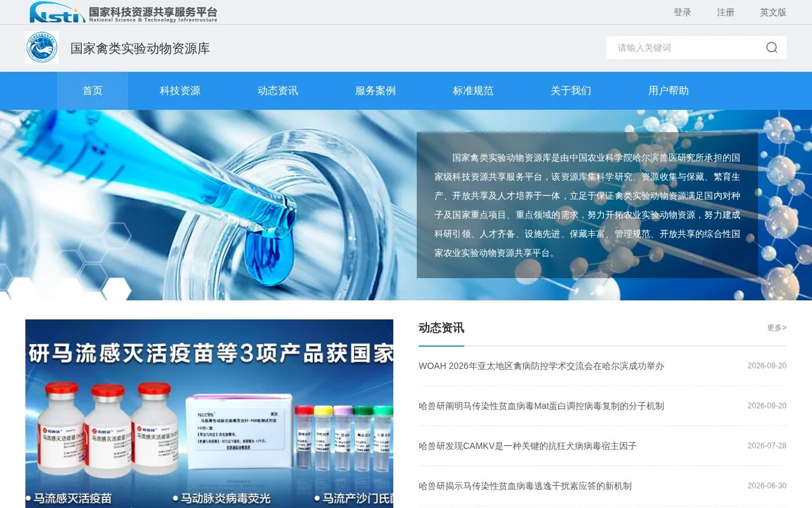
Task: Click the 马流感灭活疫苗 slideshow image
Action: click(209, 413)
